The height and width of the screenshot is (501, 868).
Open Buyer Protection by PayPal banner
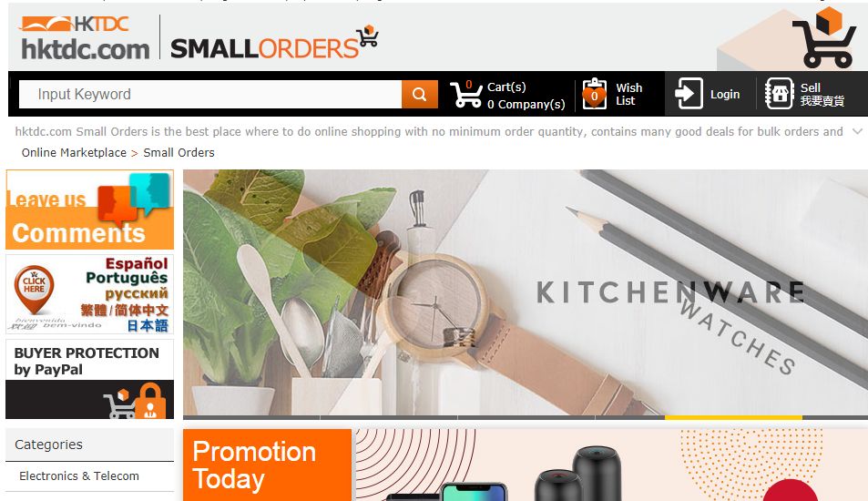point(89,379)
